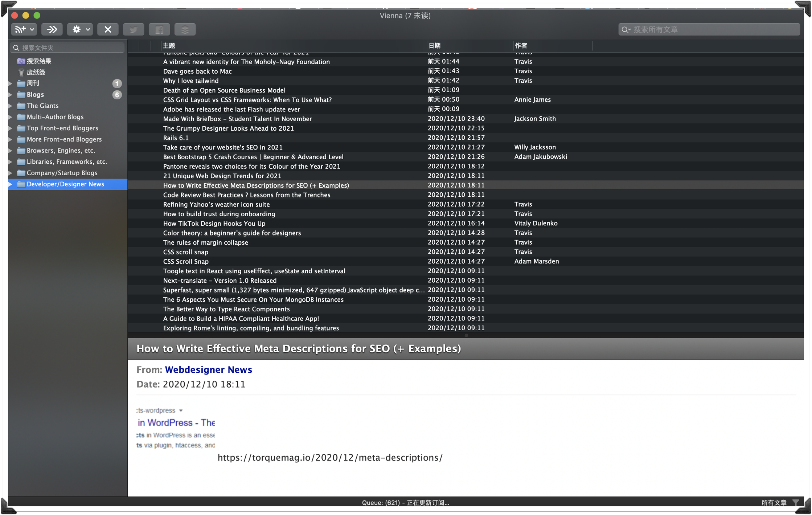
Task: Focus the search all articles field
Action: (x=709, y=29)
